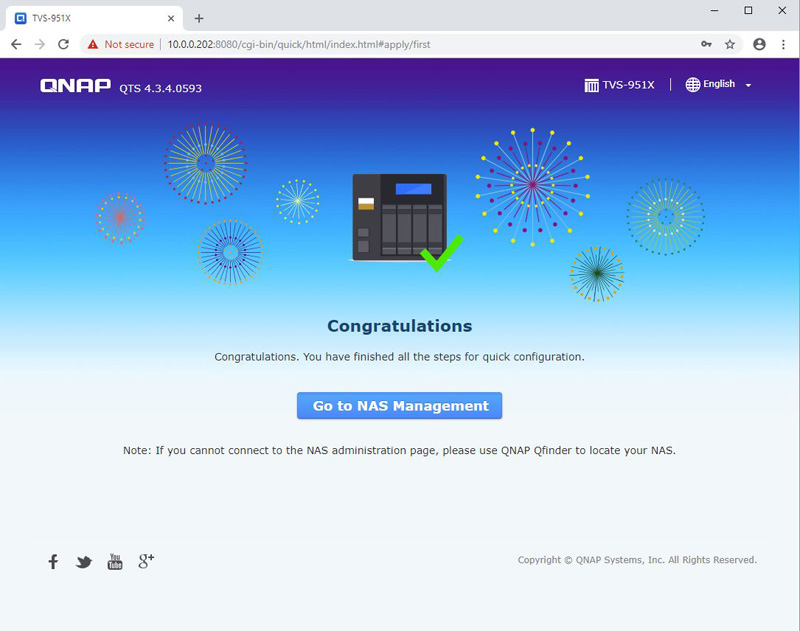The image size is (800, 631).
Task: Open the Twitter bird icon link
Action: [x=84, y=562]
